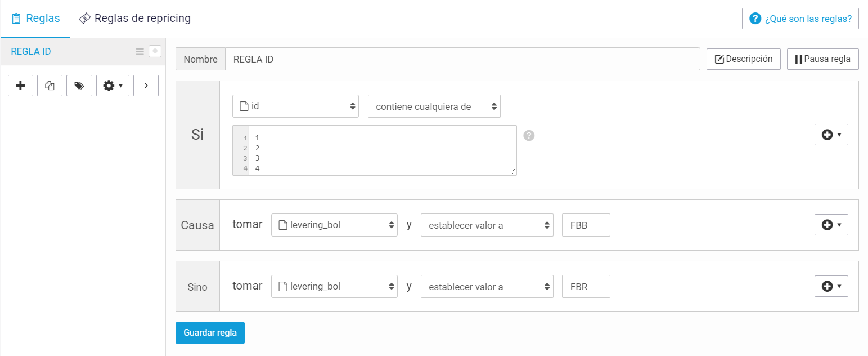The height and width of the screenshot is (356, 868).
Task: Click the drag handle icon on REGLA ID
Action: click(140, 51)
